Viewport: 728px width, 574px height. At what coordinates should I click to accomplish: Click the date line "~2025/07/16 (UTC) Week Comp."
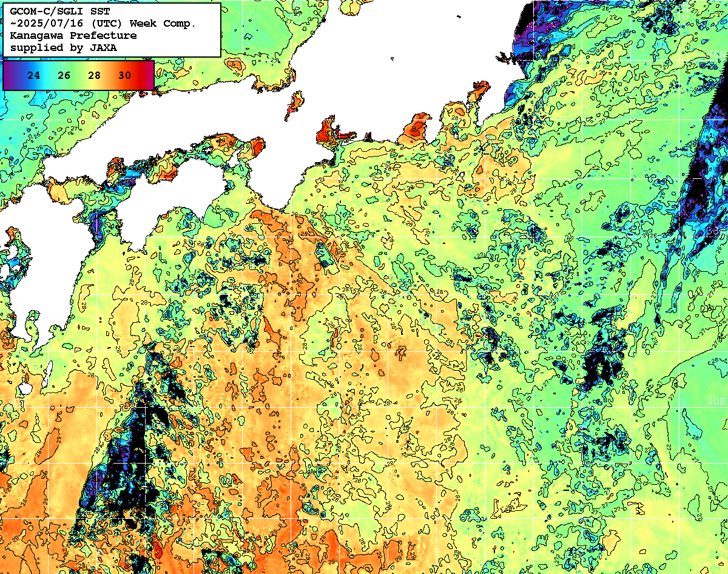[x=103, y=23]
